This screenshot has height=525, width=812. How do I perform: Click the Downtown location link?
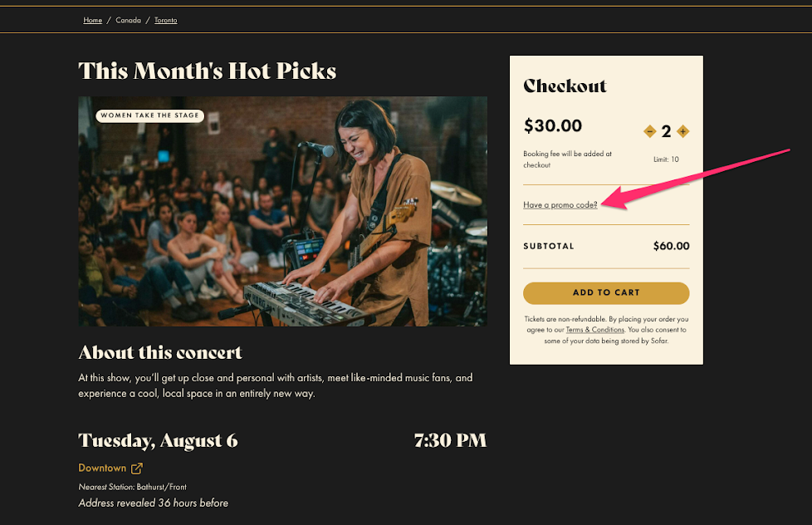point(102,468)
